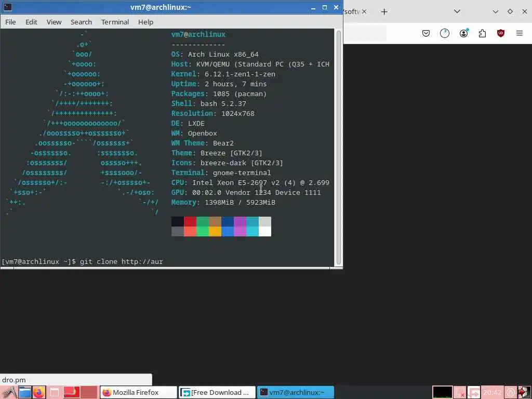This screenshot has width=532, height=399.
Task: Click the 'Memory: 1398MiB / 5923MiB' line
Action: click(x=223, y=202)
